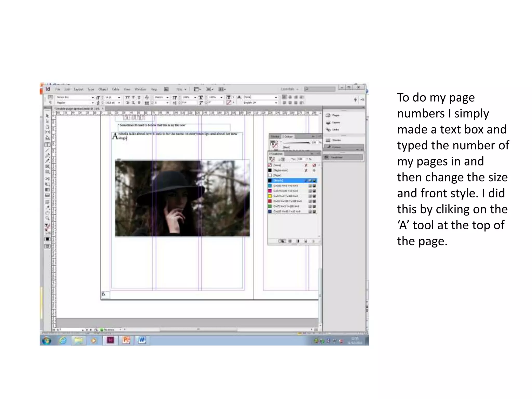The image size is (532, 399).
Task: Switch to the Stroke tab in colour panel
Action: tap(275, 137)
